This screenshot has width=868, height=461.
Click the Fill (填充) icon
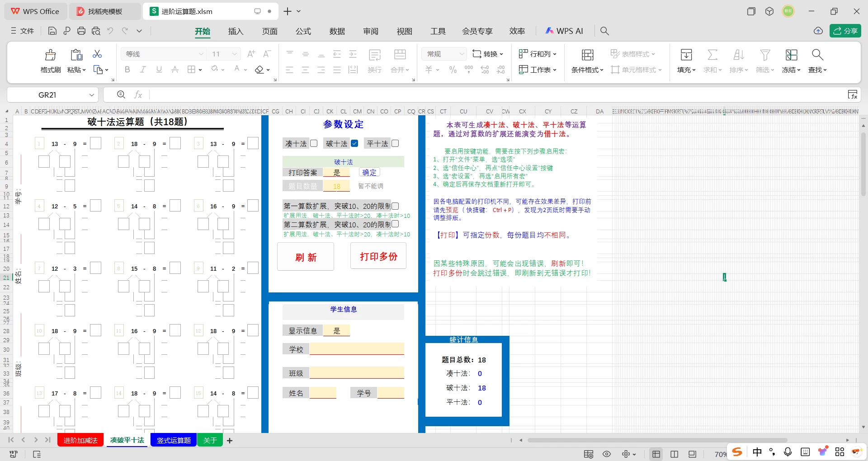point(686,55)
